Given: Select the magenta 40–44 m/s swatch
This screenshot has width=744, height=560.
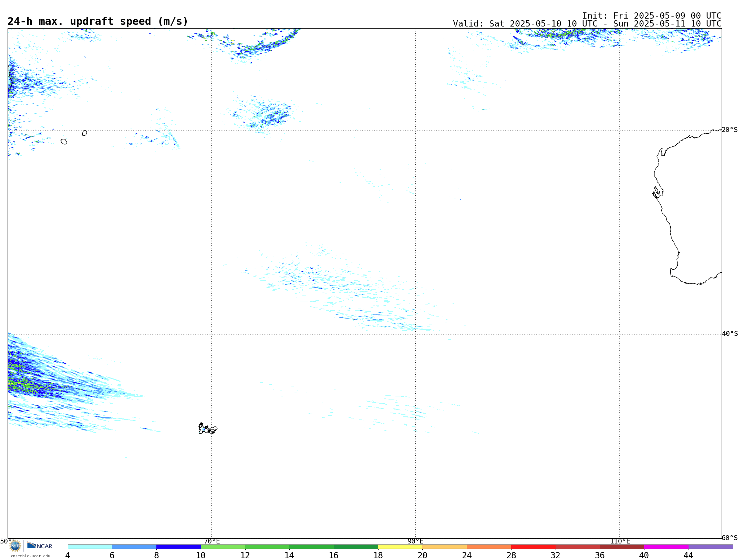Looking at the screenshot, I should (x=666, y=547).
